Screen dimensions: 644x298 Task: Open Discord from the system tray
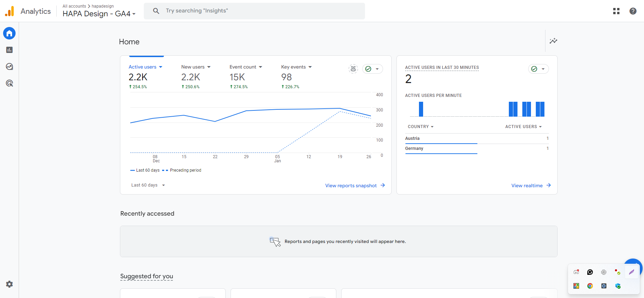tap(576, 272)
